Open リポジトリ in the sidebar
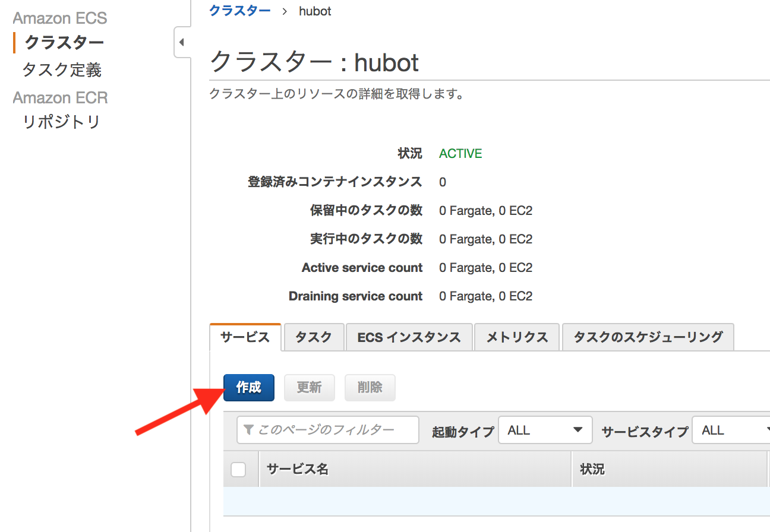 [61, 122]
